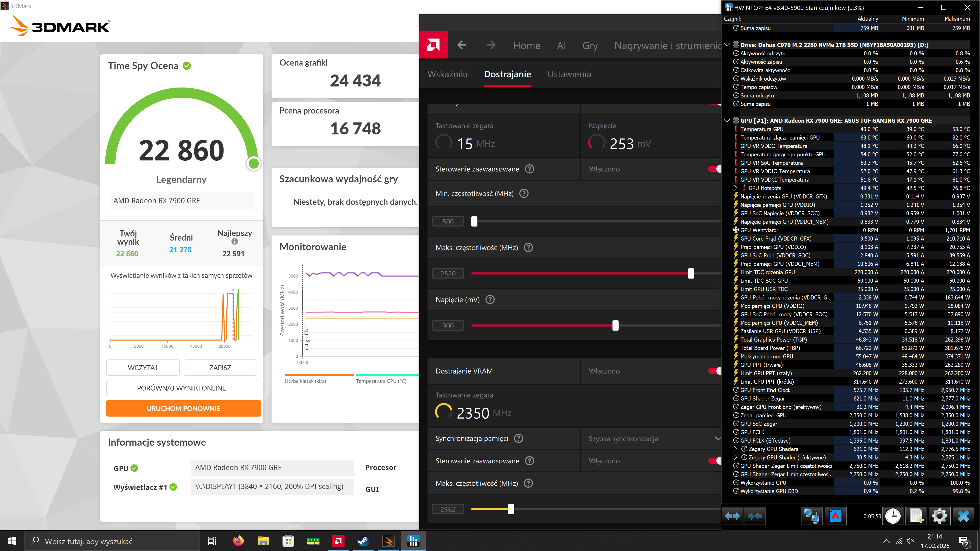
Task: Switch to the Wskaźniki tab
Action: coord(447,74)
